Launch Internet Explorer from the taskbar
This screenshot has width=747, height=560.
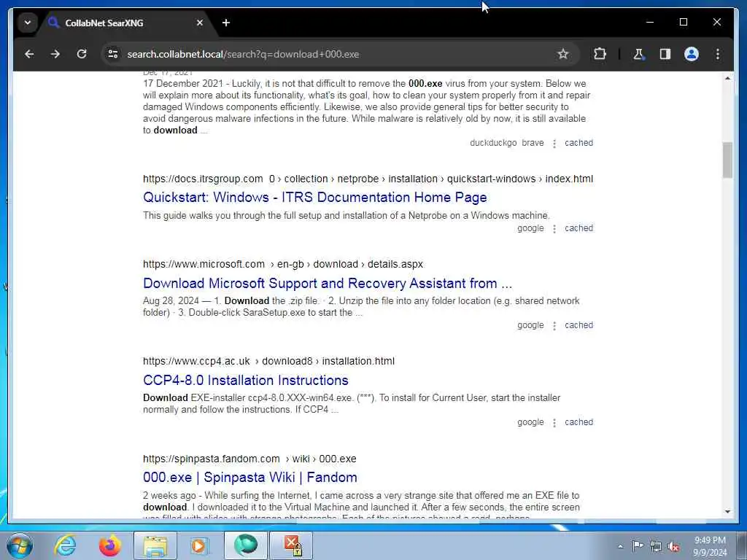65,545
